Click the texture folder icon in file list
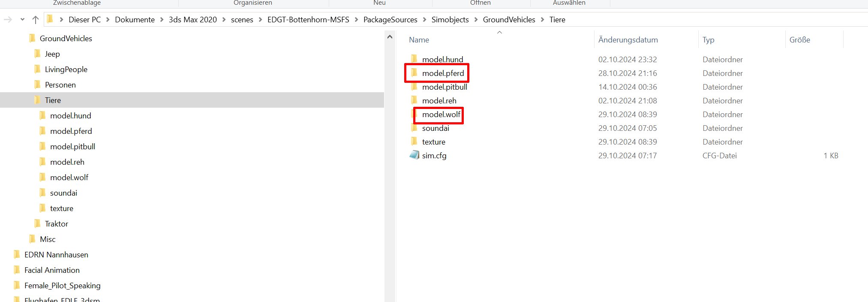This screenshot has width=868, height=302. pos(414,141)
